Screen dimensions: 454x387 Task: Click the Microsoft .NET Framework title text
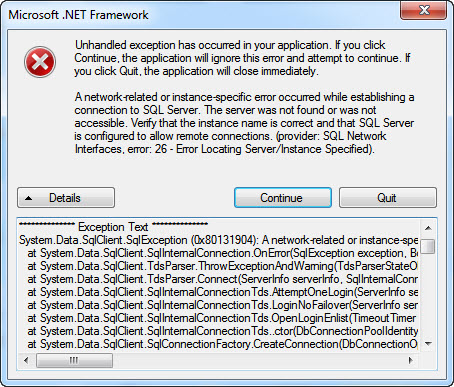pos(78,15)
